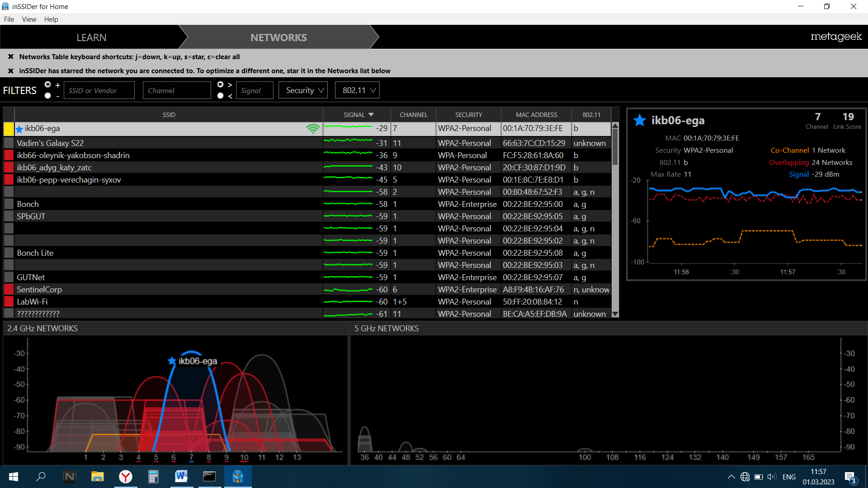Sort by the 802.11 column header
The height and width of the screenshot is (488, 868).
[591, 115]
